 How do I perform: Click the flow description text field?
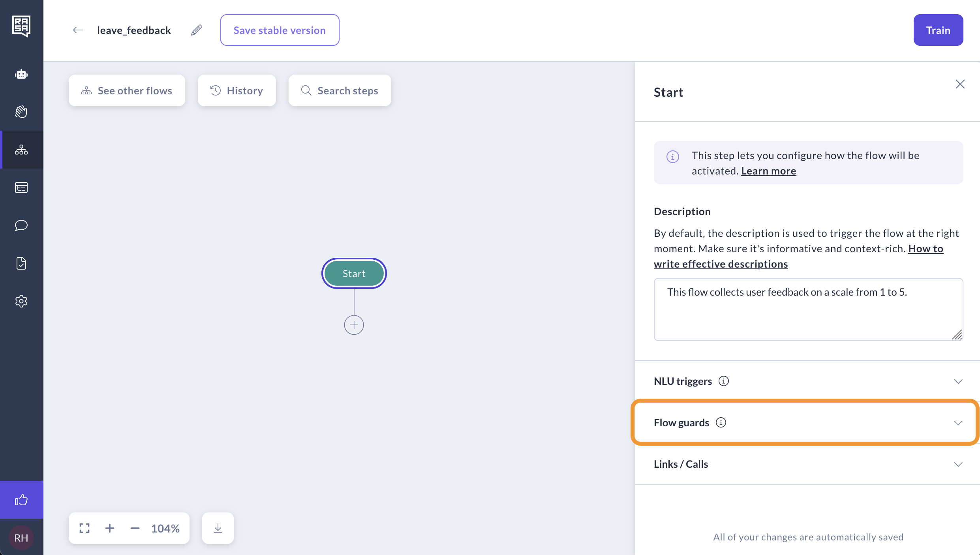[x=808, y=309]
